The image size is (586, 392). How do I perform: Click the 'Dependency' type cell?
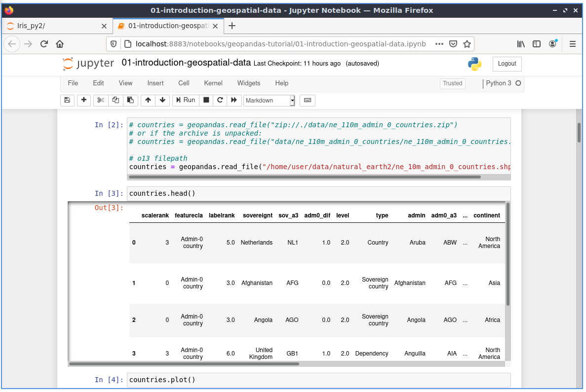tap(373, 355)
